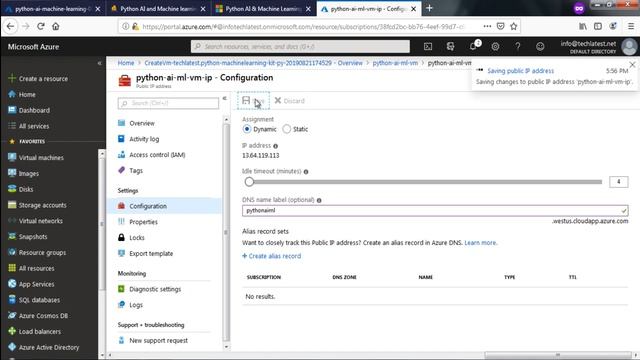The image size is (640, 360).
Task: Click Home breadcrumb link
Action: click(126, 63)
